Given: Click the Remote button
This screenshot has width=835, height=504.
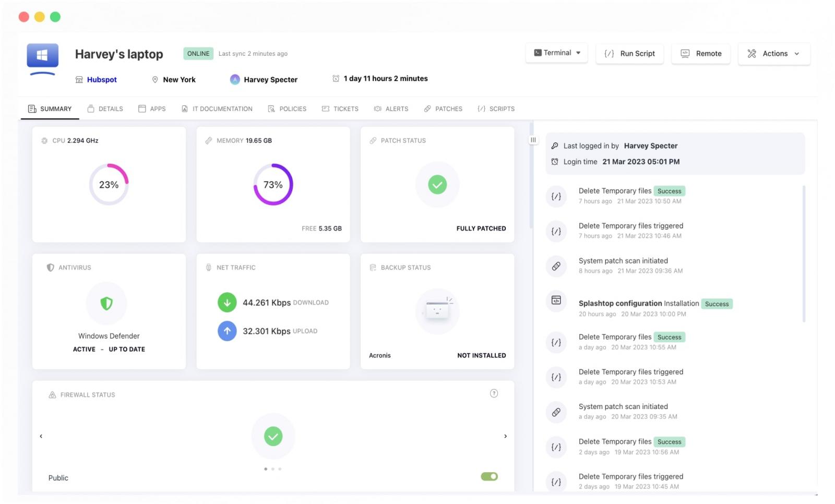Looking at the screenshot, I should [701, 54].
